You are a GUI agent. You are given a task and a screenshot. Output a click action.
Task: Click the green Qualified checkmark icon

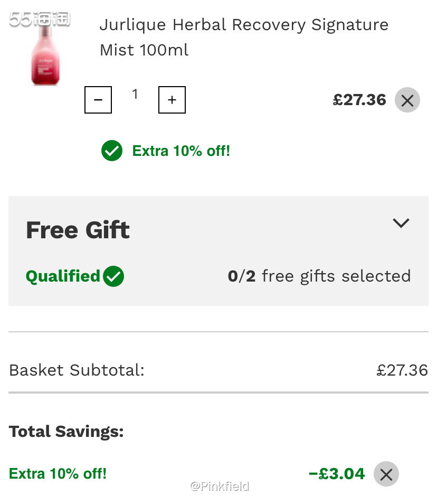tap(113, 276)
